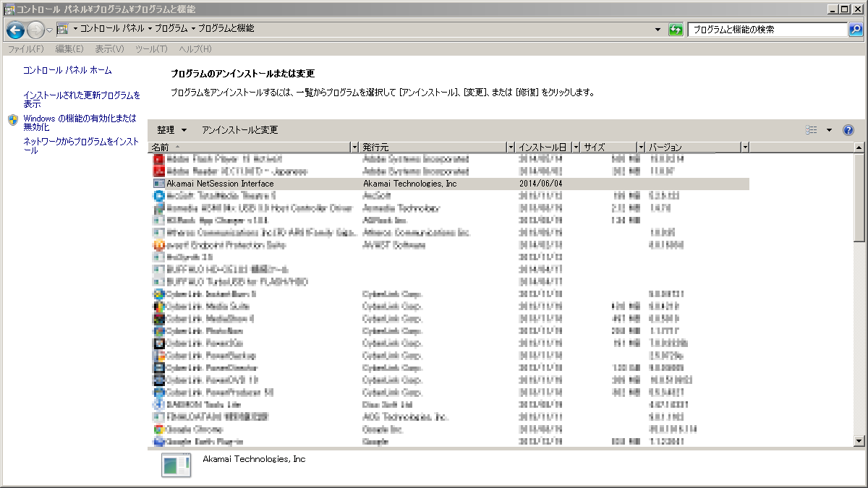
Task: Click the CyberLink PowerProducer row icon
Action: (159, 393)
